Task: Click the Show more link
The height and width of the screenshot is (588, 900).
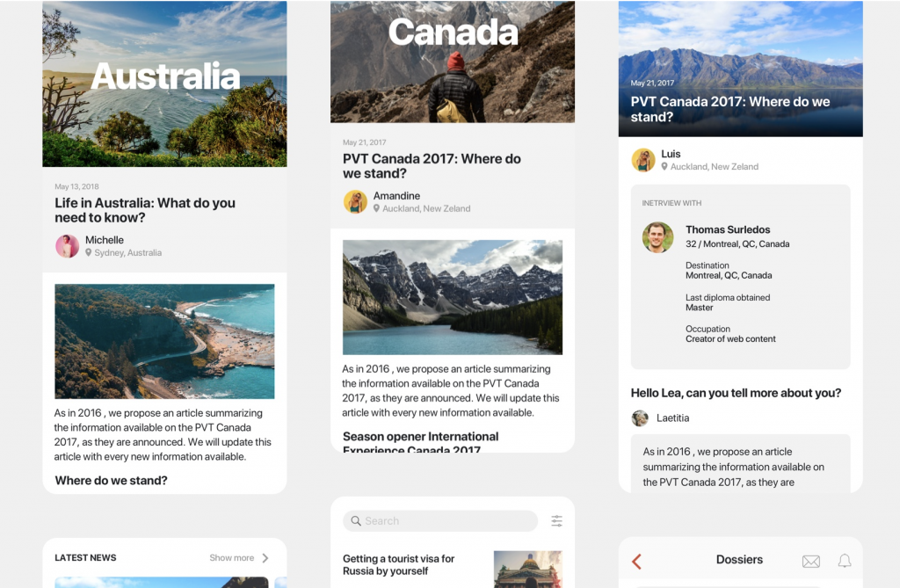Action: point(231,557)
